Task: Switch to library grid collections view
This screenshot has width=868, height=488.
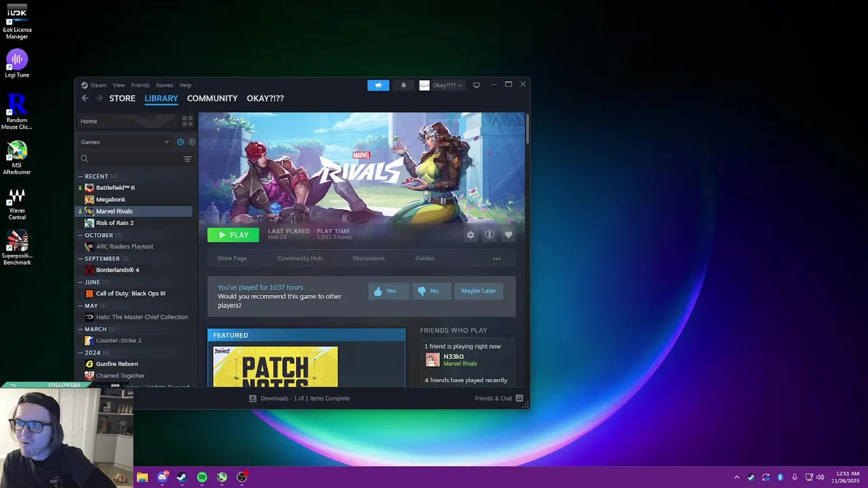Action: coord(187,121)
